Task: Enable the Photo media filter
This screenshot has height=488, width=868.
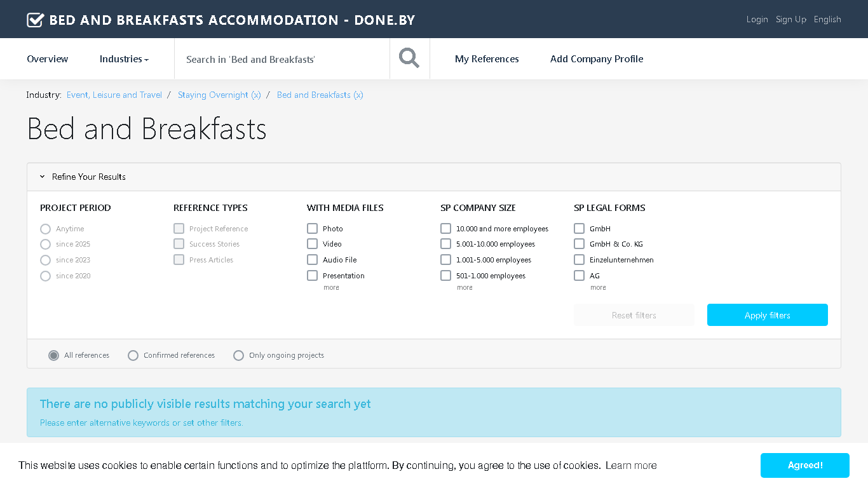Action: [313, 229]
